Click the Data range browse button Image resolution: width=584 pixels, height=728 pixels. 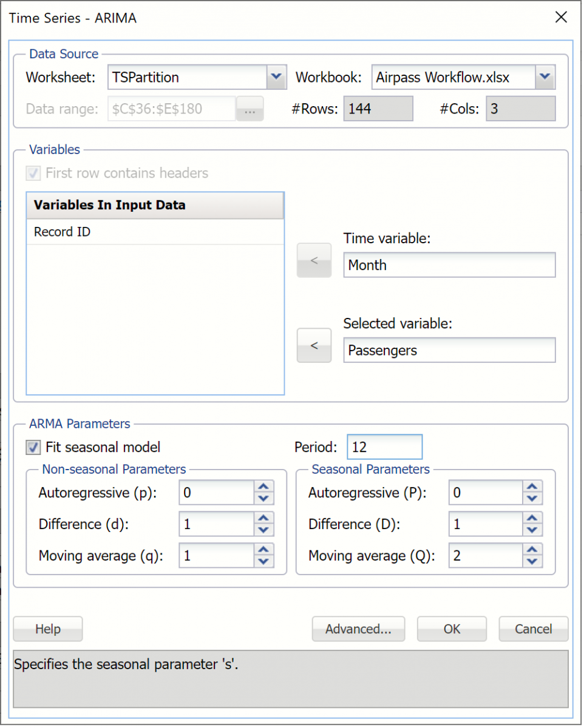pyautogui.click(x=250, y=110)
